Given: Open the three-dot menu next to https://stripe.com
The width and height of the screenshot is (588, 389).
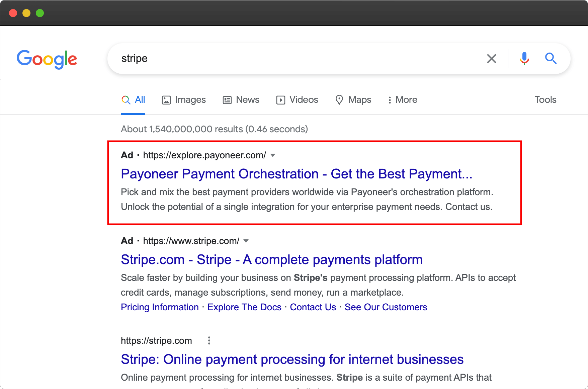Looking at the screenshot, I should pyautogui.click(x=209, y=341).
